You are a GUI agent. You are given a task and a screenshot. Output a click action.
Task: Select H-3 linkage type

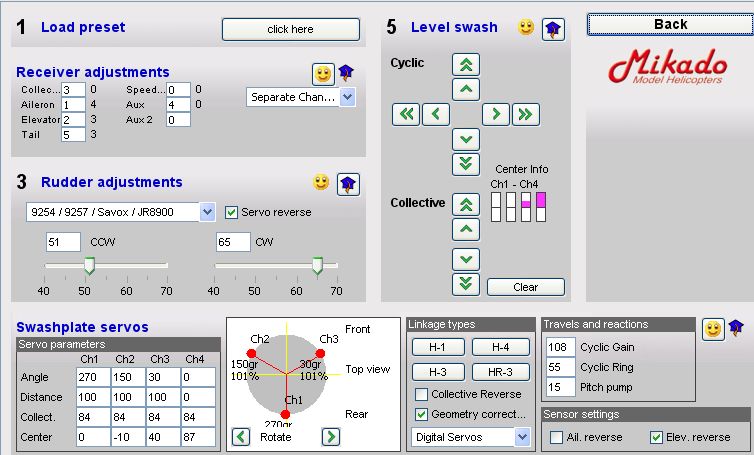[x=436, y=372]
